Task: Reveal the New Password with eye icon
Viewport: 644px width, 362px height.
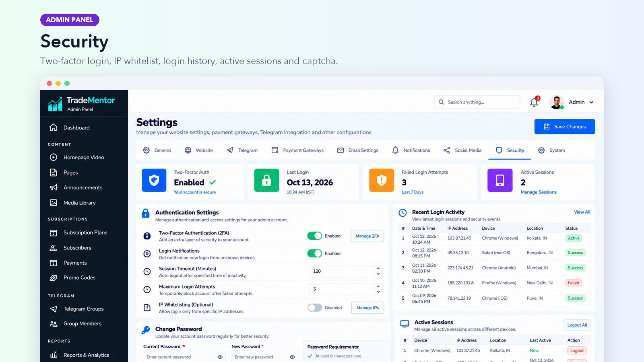Action: [x=293, y=357]
